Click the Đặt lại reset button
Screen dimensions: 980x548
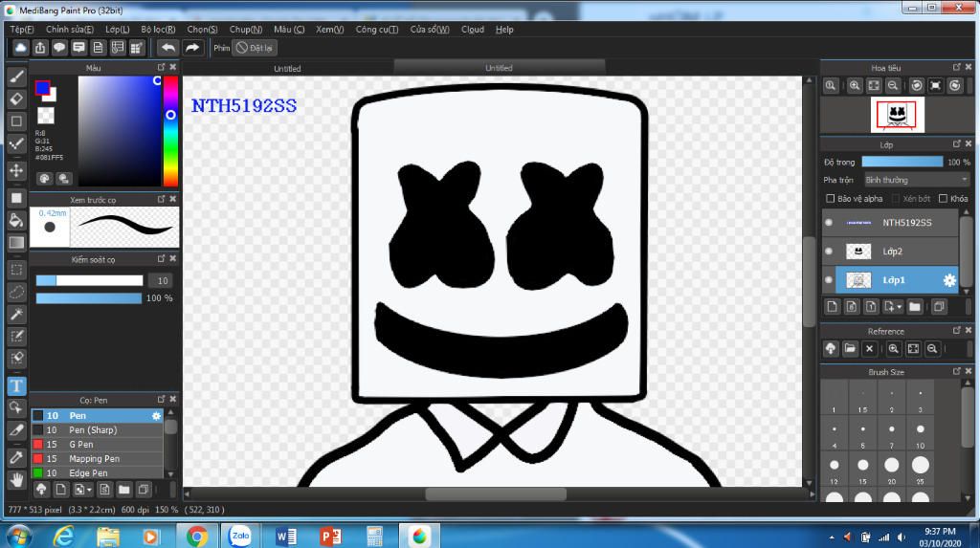tap(255, 48)
